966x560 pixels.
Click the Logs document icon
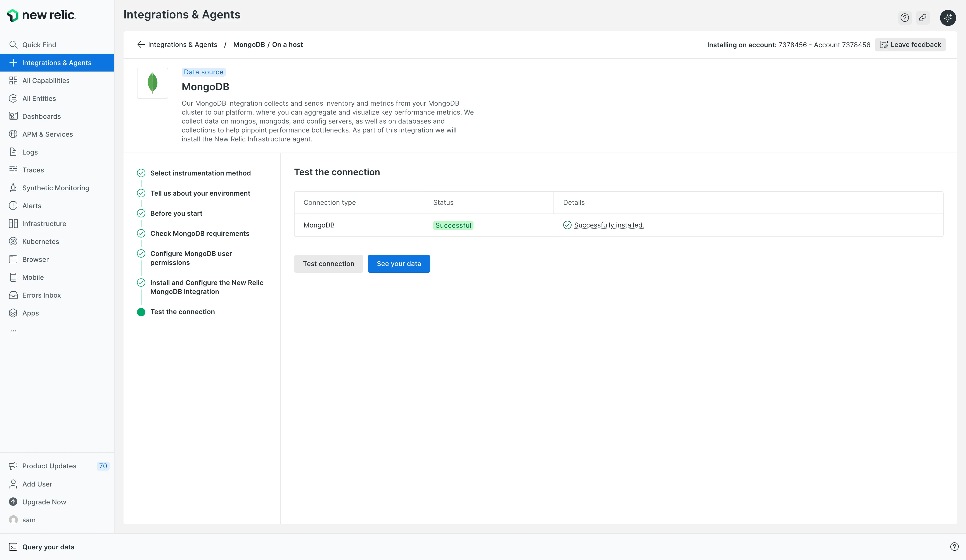tap(13, 152)
